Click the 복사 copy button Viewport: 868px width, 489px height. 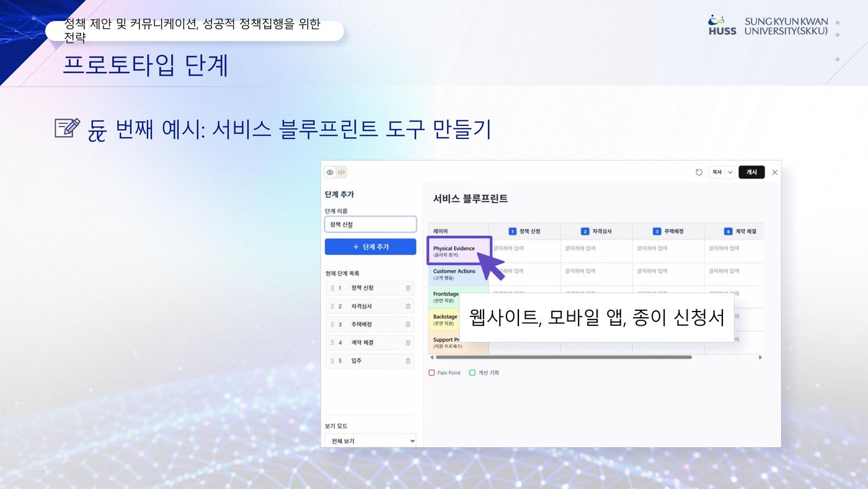pyautogui.click(x=717, y=173)
